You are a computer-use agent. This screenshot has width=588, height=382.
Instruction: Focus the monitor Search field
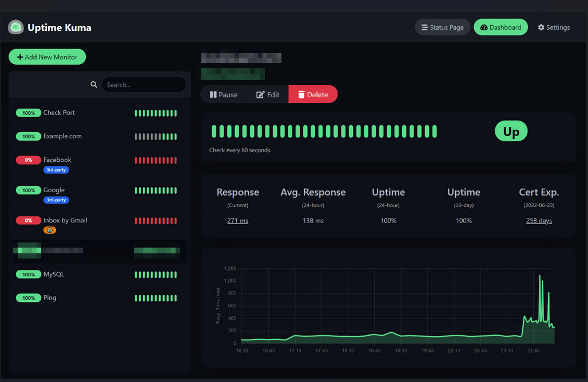coord(144,85)
